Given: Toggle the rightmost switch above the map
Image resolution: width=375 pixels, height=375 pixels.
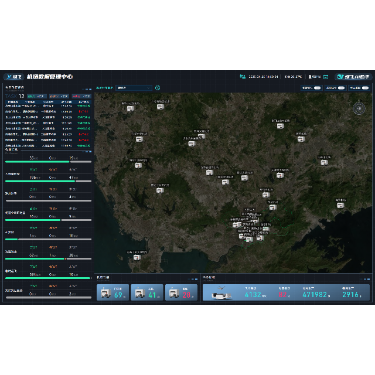Looking at the screenshot, I should pyautogui.click(x=365, y=88).
